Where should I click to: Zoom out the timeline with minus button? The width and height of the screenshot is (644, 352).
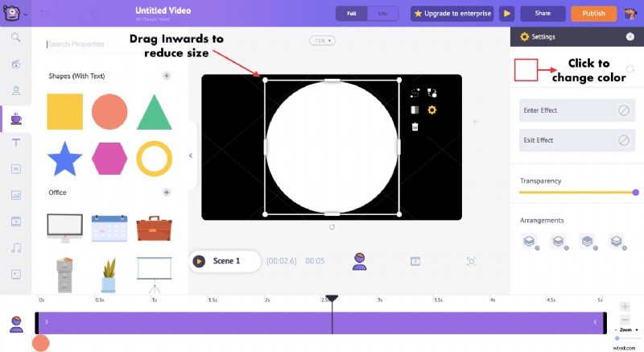625,320
